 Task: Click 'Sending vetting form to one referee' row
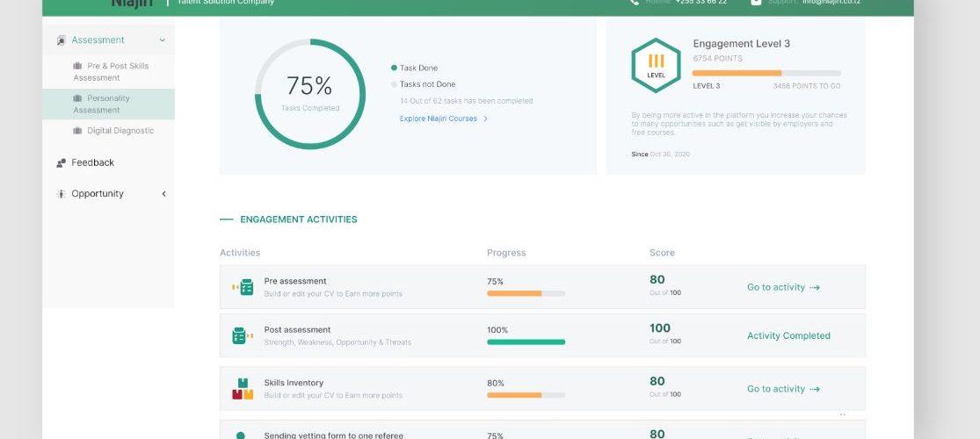[x=542, y=431]
